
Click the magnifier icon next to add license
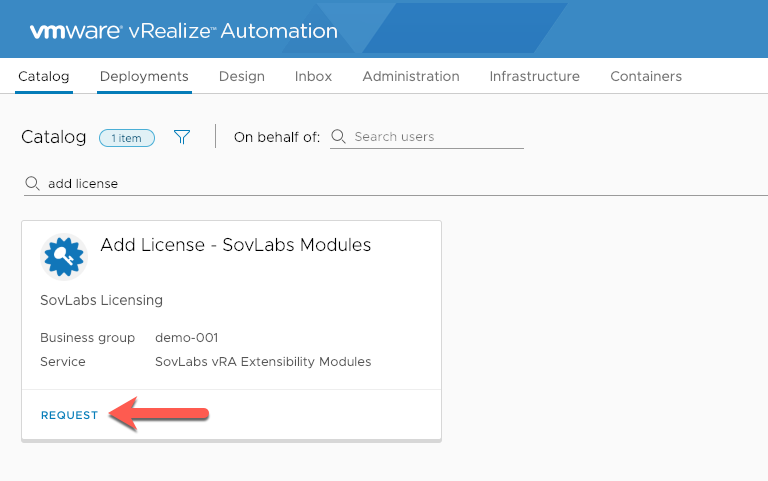pos(32,184)
